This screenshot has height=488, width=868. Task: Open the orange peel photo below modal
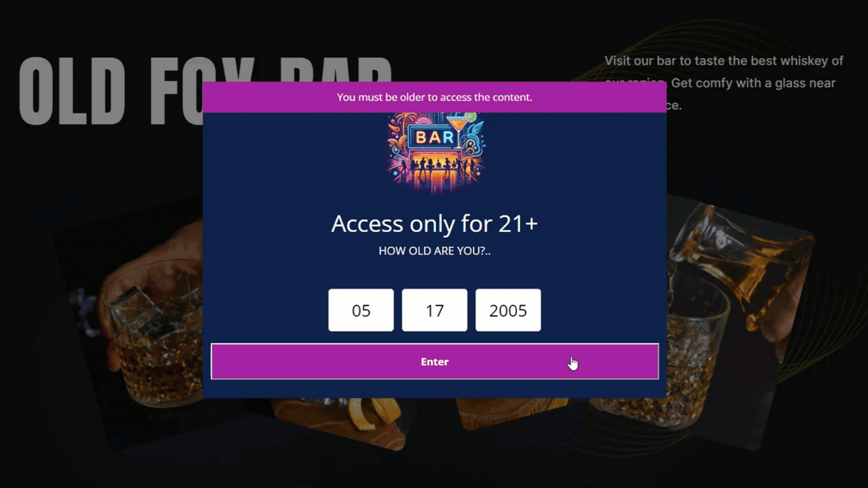click(340, 423)
